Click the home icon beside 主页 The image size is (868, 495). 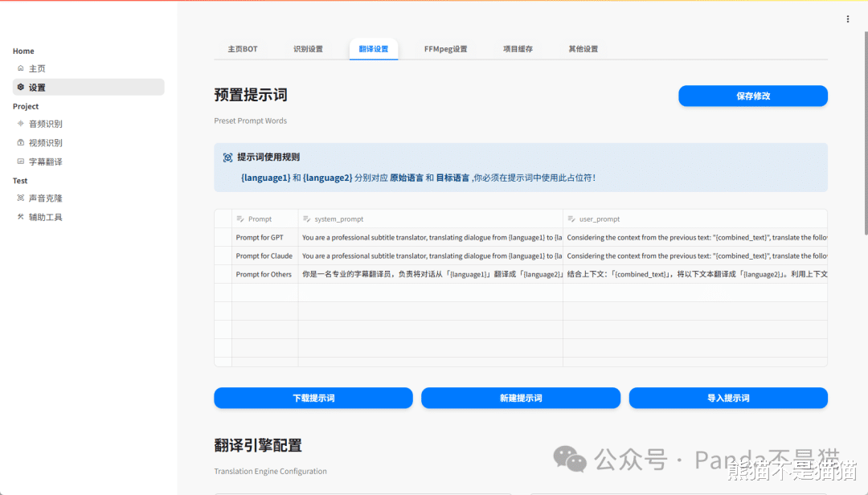[x=20, y=68]
